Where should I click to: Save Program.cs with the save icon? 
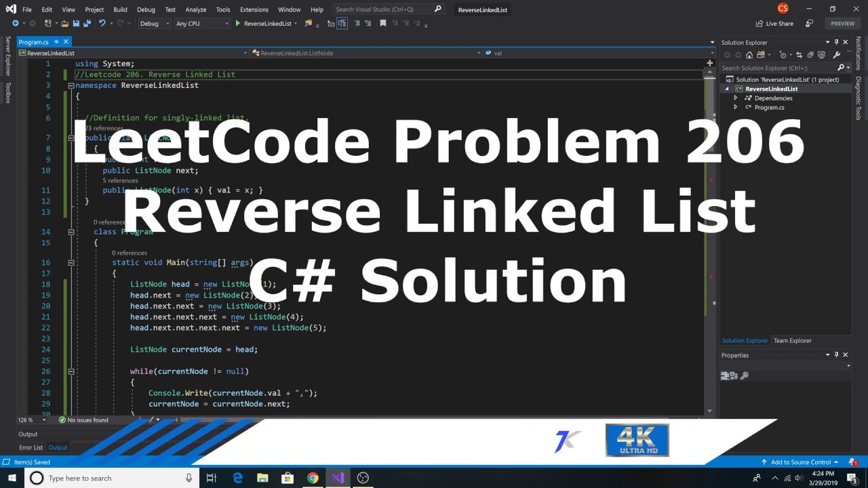pos(76,23)
